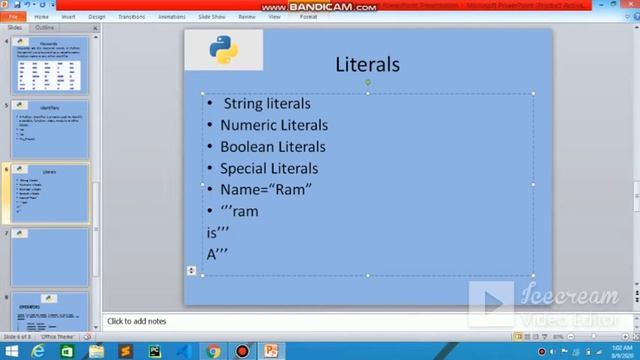The width and height of the screenshot is (640, 360).
Task: Click the '''ram bullet text
Action: pos(239,211)
